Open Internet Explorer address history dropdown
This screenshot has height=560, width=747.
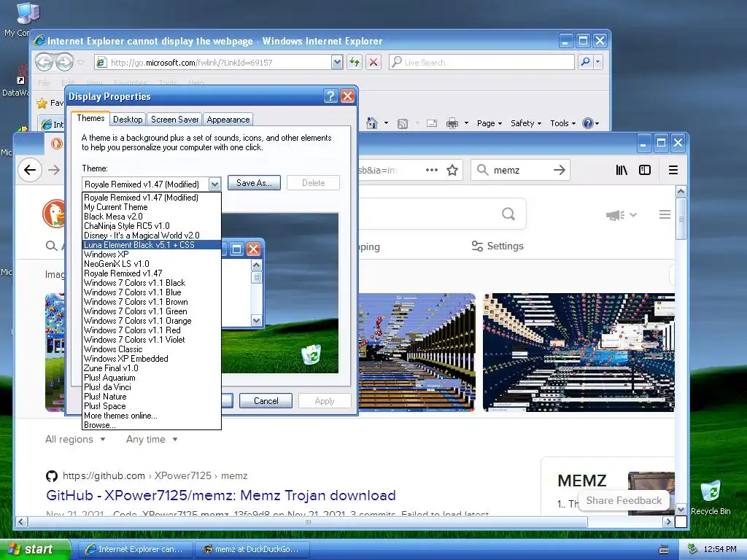click(337, 62)
